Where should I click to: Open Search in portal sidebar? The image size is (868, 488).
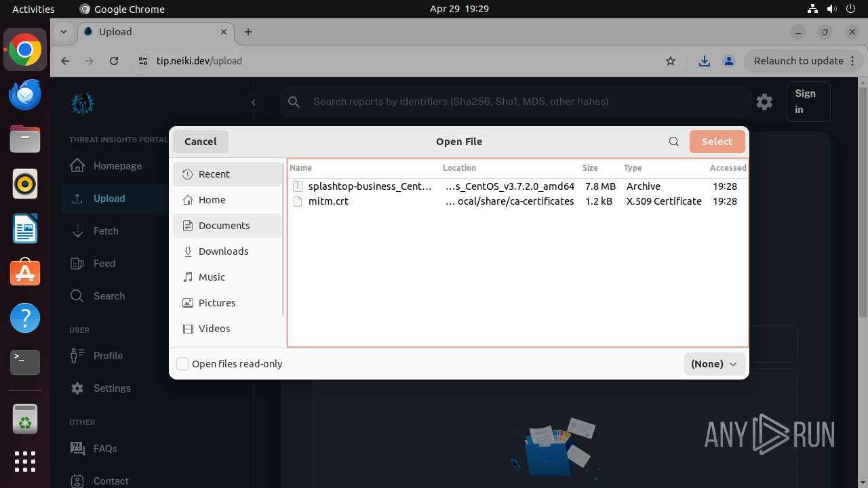tap(108, 296)
